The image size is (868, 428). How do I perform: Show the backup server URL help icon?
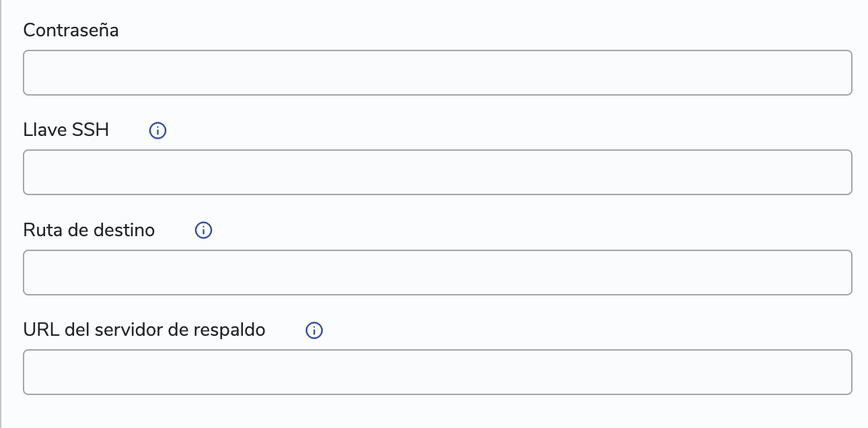(314, 330)
